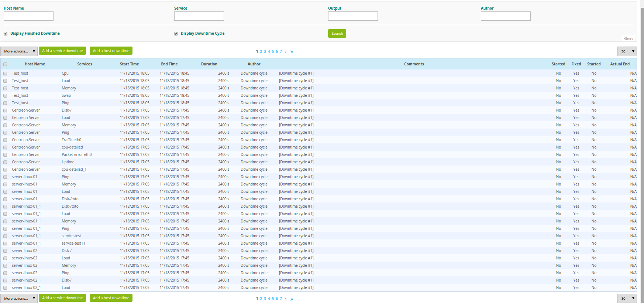Open the cpu-detailed_1 service

(74, 170)
